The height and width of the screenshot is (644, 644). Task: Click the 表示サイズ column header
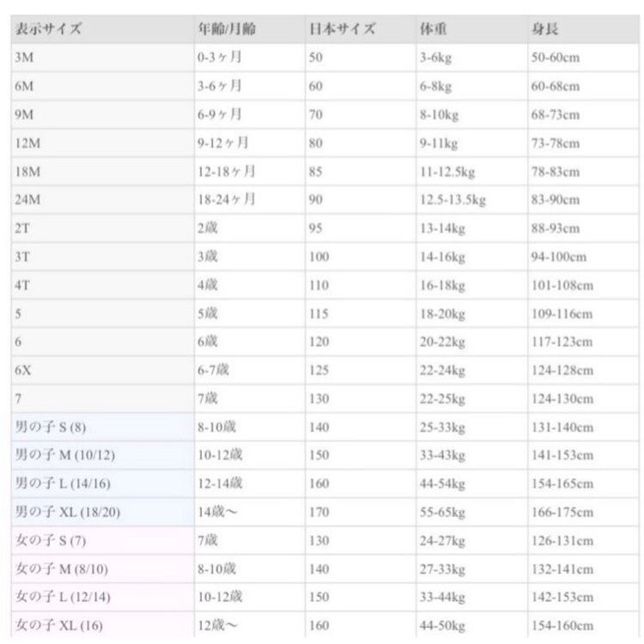[48, 29]
